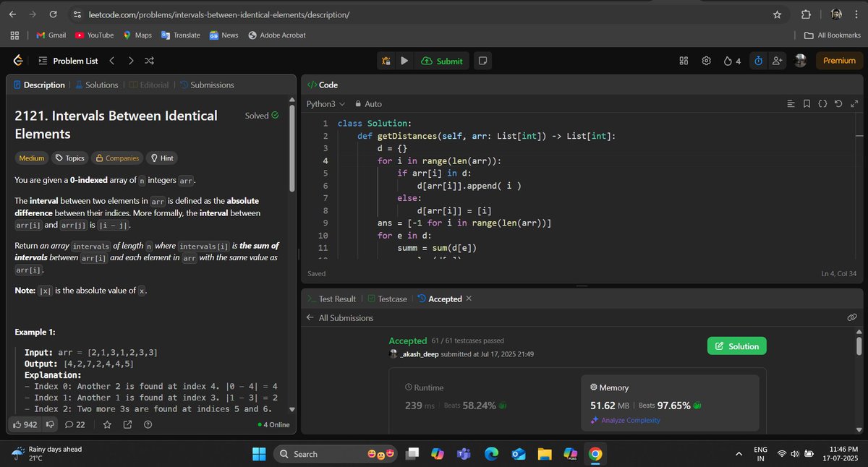Go back to All Submissions
Screen dimensions: 868x467
(x=340, y=318)
